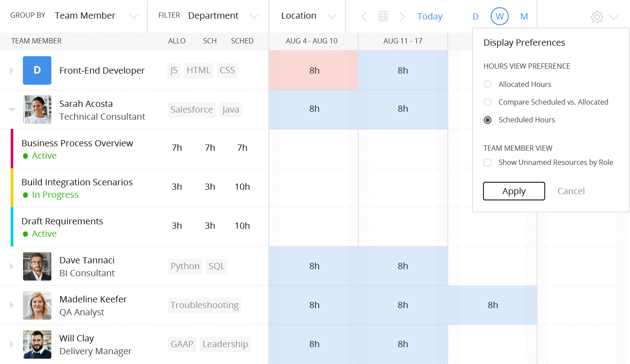Go to previous period arrow
Viewport: 630px width, 364px height.
click(x=364, y=17)
